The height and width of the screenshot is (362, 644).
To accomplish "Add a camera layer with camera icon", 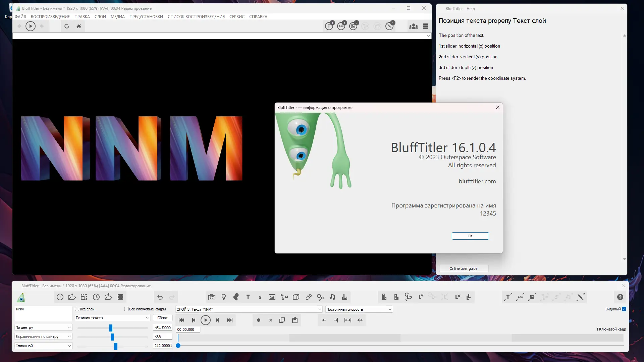I will click(x=211, y=297).
